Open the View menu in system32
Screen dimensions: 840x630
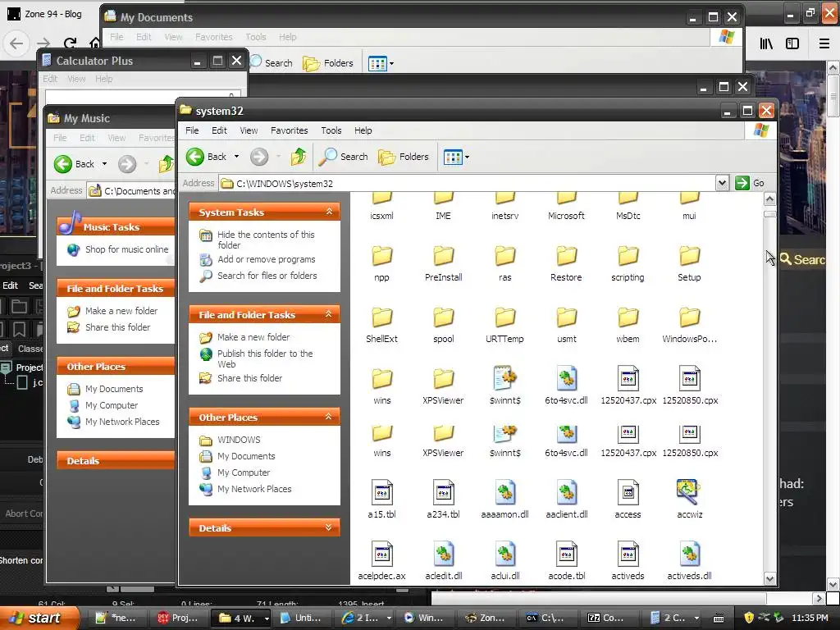249,130
